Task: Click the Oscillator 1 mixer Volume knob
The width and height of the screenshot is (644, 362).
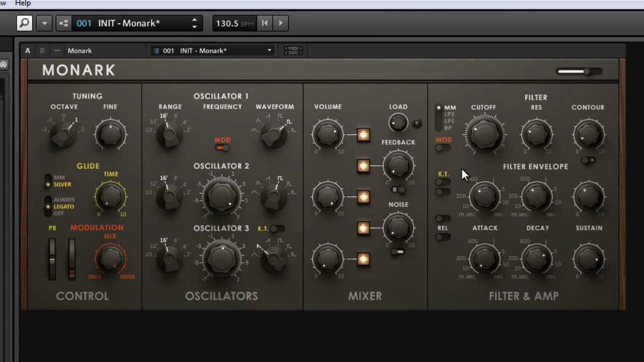Action: pos(328,134)
